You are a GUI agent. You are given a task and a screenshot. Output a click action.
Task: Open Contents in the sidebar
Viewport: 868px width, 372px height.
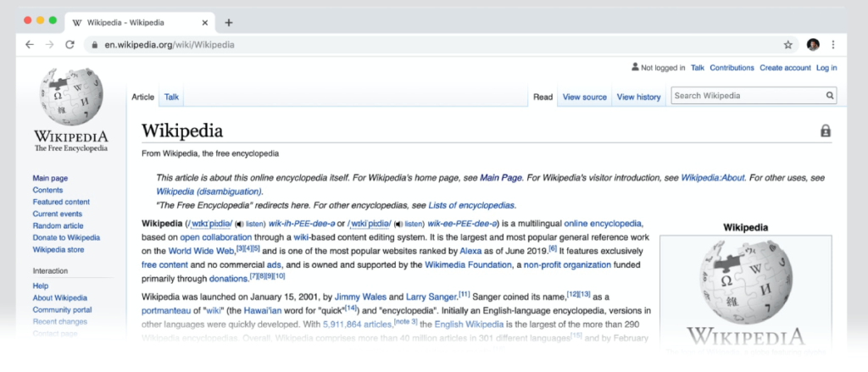pyautogui.click(x=47, y=190)
